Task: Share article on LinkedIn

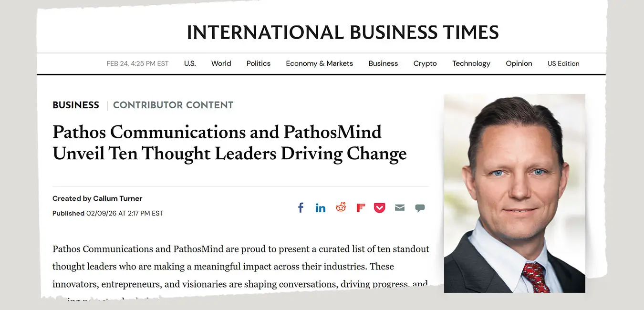Action: 321,208
